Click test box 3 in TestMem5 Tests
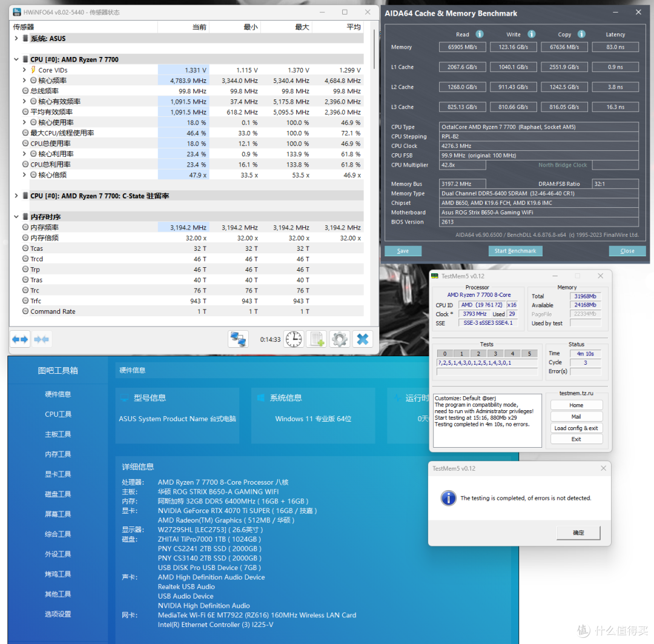 (495, 354)
